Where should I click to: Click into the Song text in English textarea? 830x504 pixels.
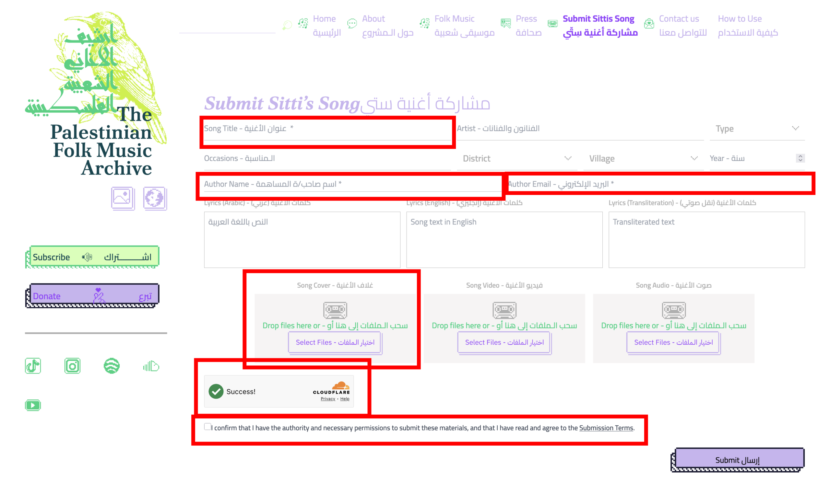504,240
